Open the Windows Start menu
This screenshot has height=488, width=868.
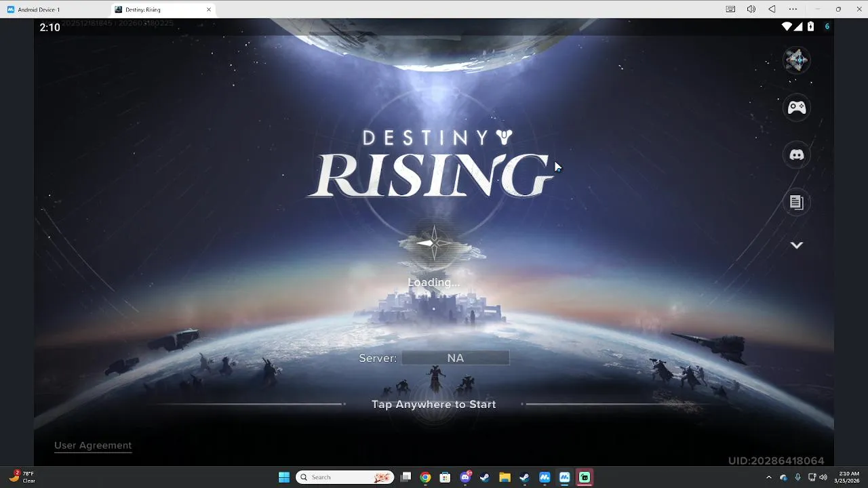[x=284, y=477]
